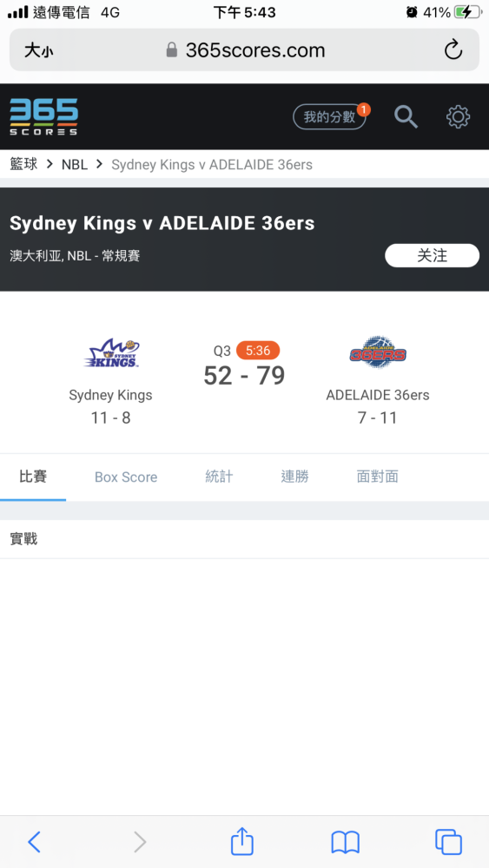Open the 面對面 tab
The image size is (489, 868).
coord(377,477)
